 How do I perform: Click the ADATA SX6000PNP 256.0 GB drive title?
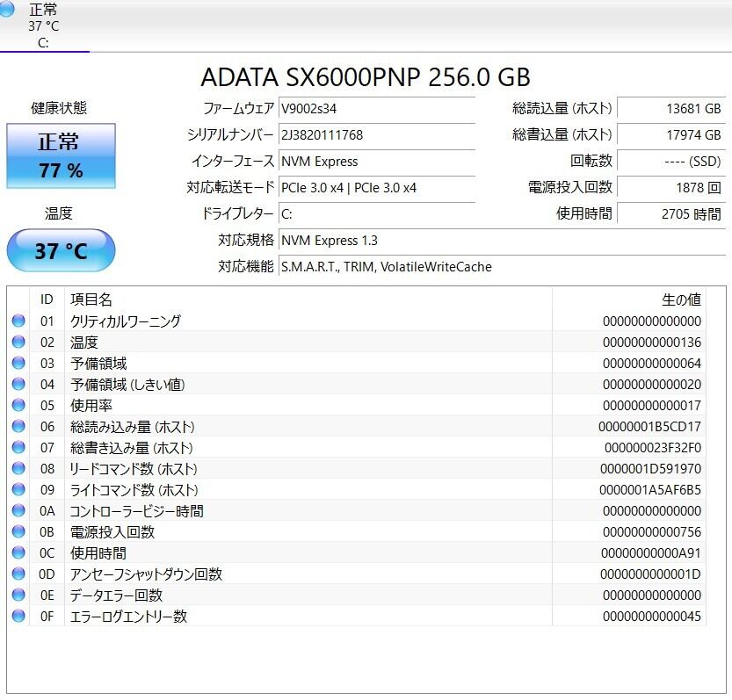pyautogui.click(x=366, y=77)
